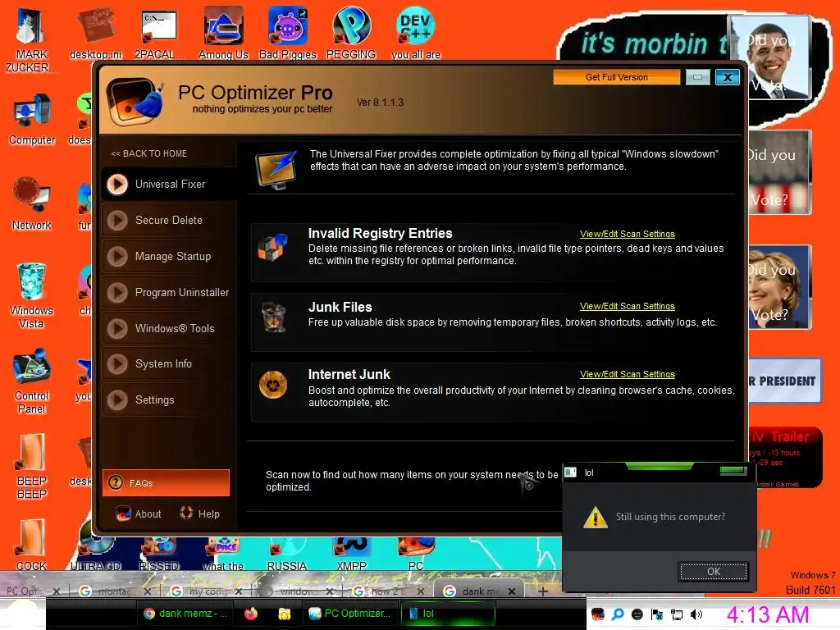
Task: Click the Hillary 'Did you Vote?' thumbnail
Action: (779, 287)
